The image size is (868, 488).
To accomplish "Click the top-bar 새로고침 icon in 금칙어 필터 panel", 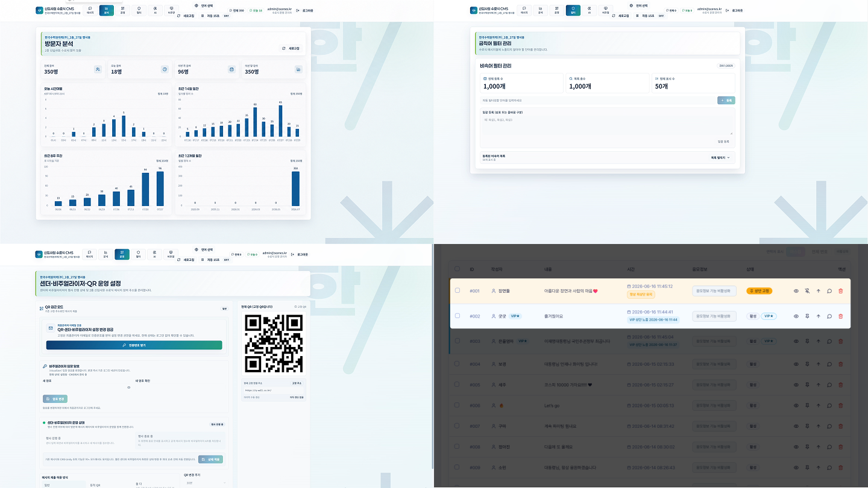I will coord(612,16).
